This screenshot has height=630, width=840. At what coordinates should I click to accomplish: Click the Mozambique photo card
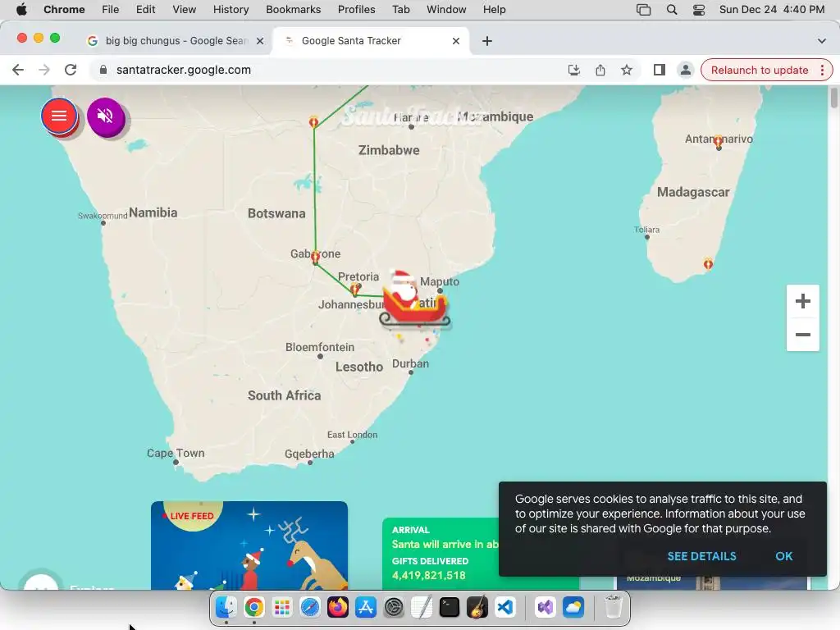(x=711, y=583)
